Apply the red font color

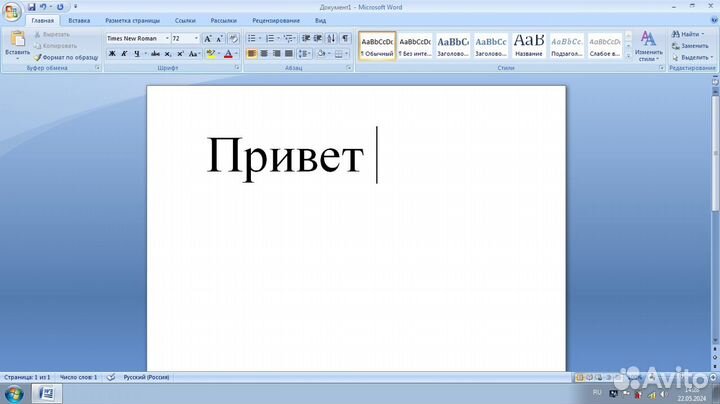point(228,54)
